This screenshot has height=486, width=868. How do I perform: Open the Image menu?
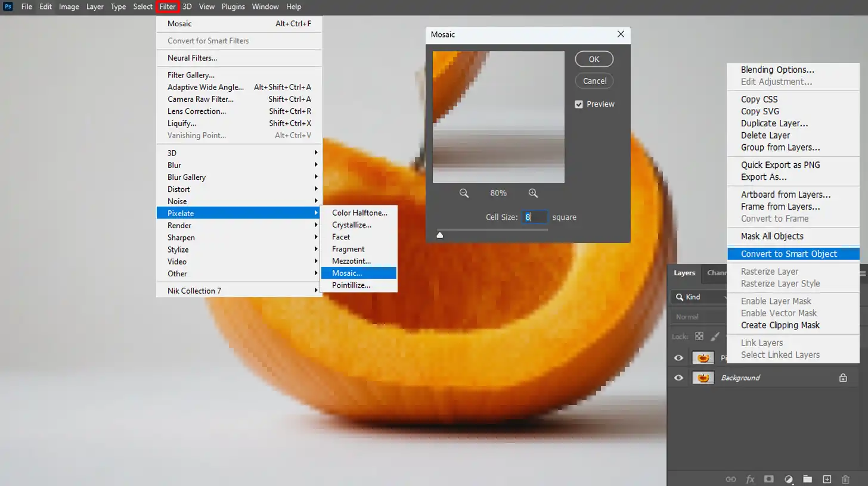coord(69,7)
